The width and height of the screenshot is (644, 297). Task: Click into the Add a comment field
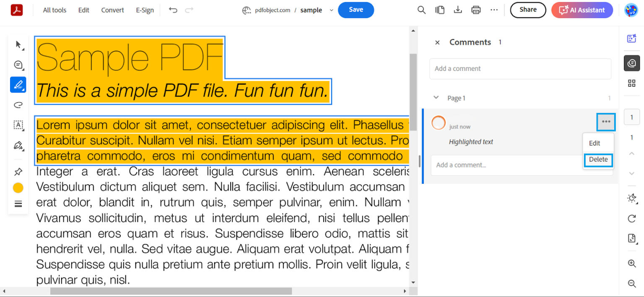[x=520, y=69]
